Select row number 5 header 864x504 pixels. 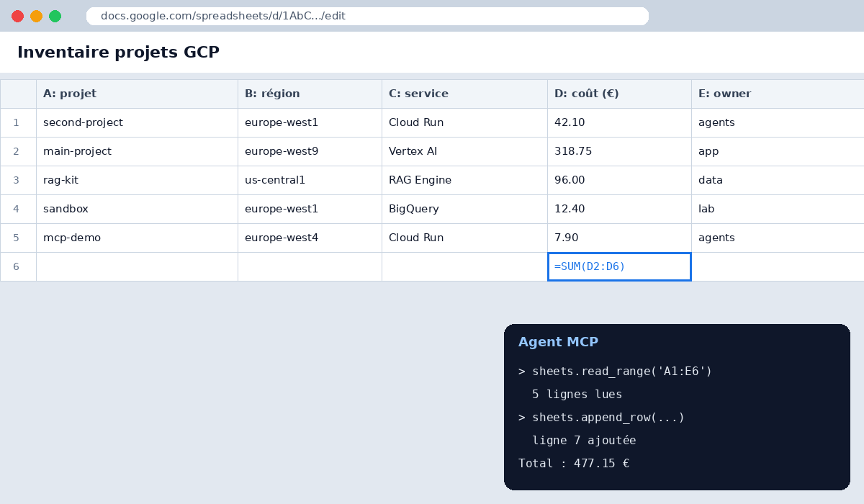click(18, 238)
